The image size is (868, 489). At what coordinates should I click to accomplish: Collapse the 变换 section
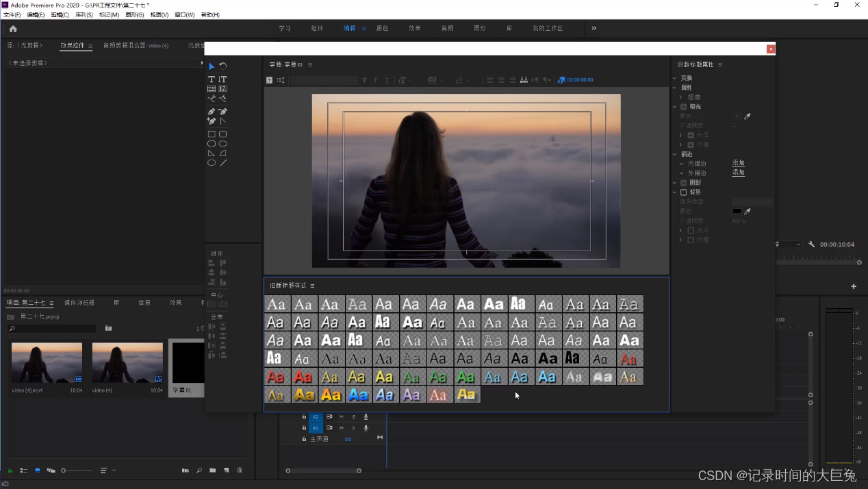tap(674, 78)
